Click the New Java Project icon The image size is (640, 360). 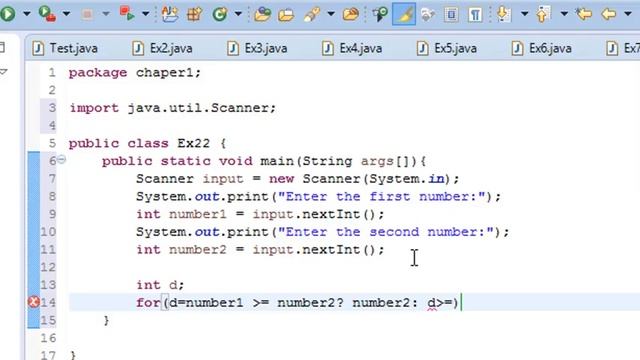pyautogui.click(x=170, y=14)
